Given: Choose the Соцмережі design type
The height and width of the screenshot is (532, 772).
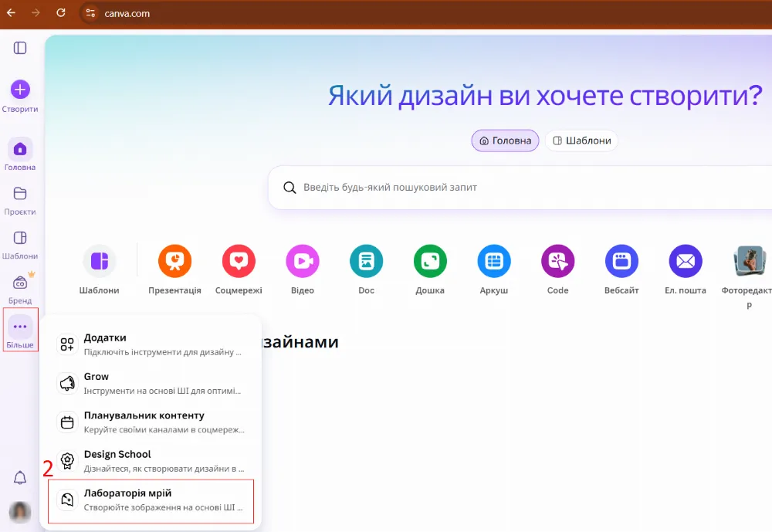Looking at the screenshot, I should (x=239, y=261).
